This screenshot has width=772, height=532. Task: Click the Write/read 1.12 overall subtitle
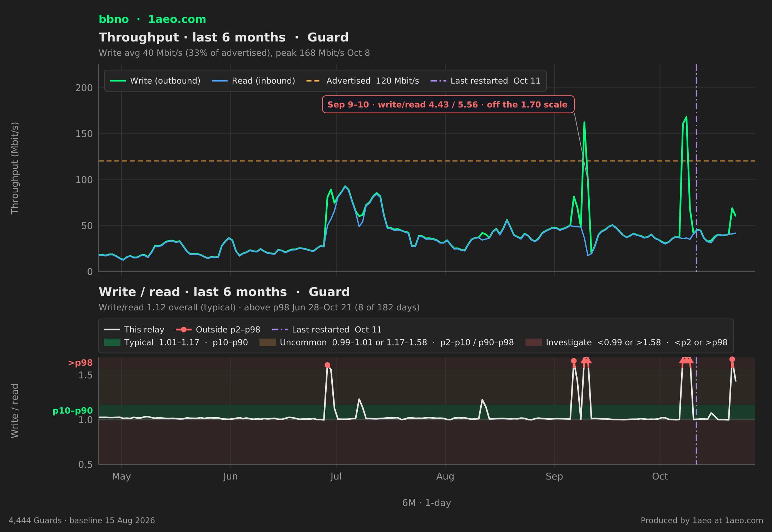(x=259, y=307)
